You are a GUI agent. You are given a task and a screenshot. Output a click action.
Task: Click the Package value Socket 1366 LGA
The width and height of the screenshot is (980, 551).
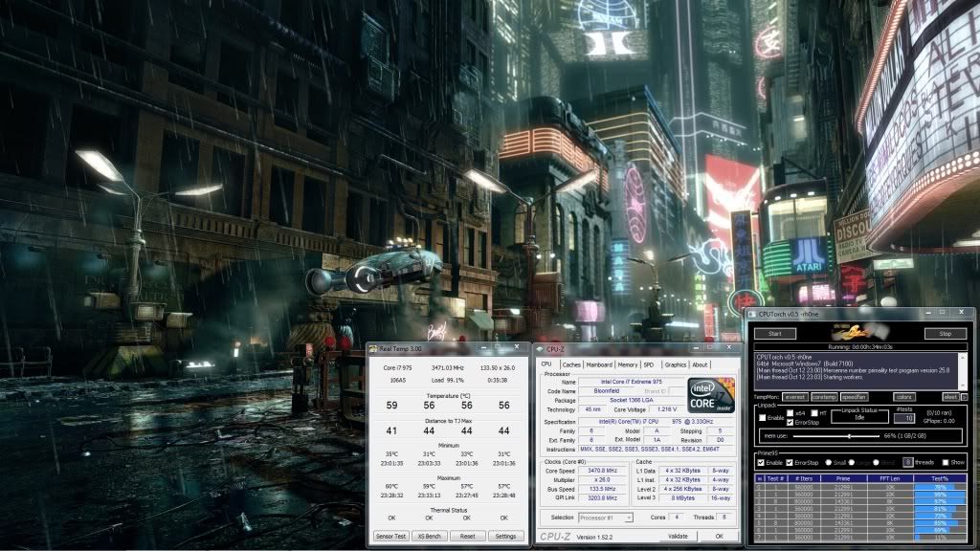(632, 401)
